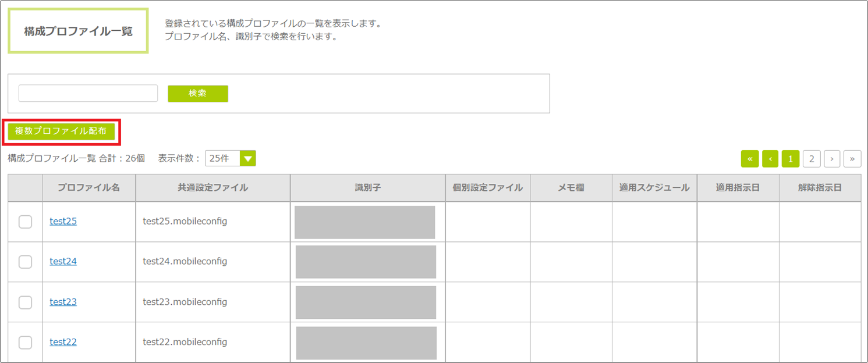Tick the checkbox for test23
The height and width of the screenshot is (363, 868).
[26, 302]
